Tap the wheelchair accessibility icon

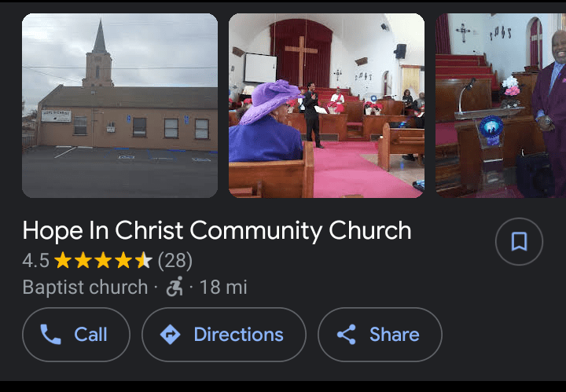(175, 287)
